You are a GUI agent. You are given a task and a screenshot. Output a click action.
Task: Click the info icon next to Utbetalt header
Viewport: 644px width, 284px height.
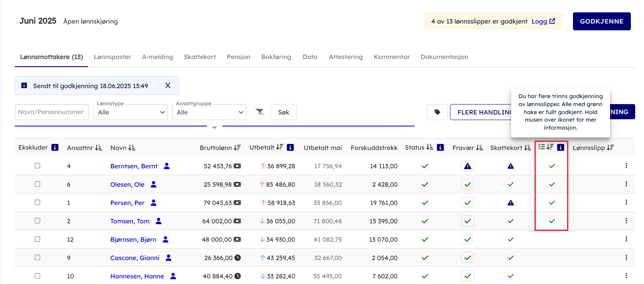(x=290, y=148)
